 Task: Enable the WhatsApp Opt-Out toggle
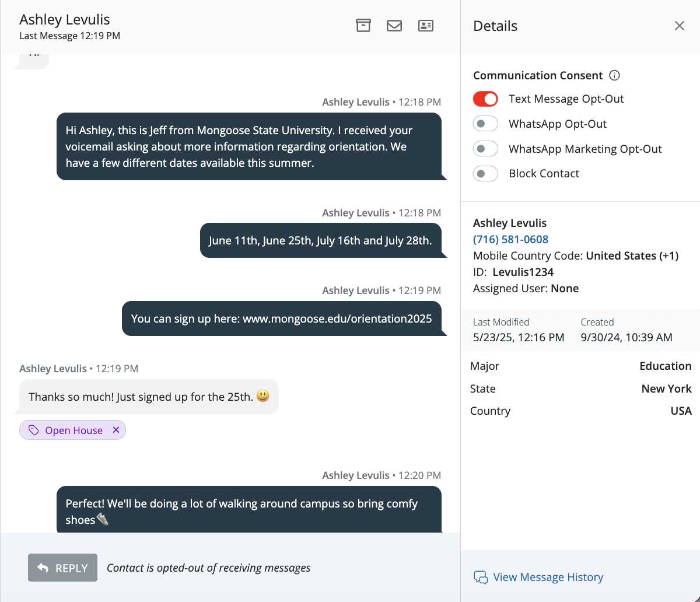485,124
